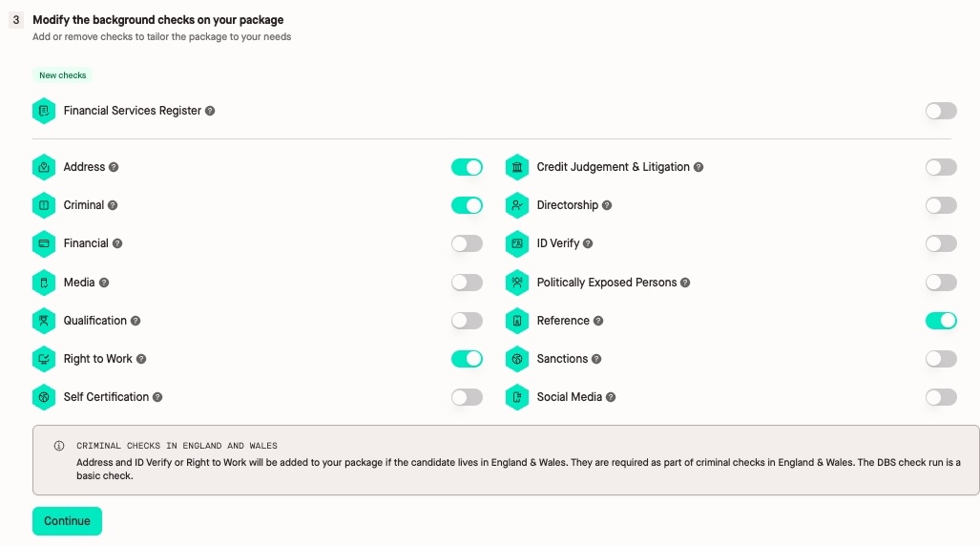Enable the Qualification check toggle
The height and width of the screenshot is (546, 980).
tap(467, 321)
